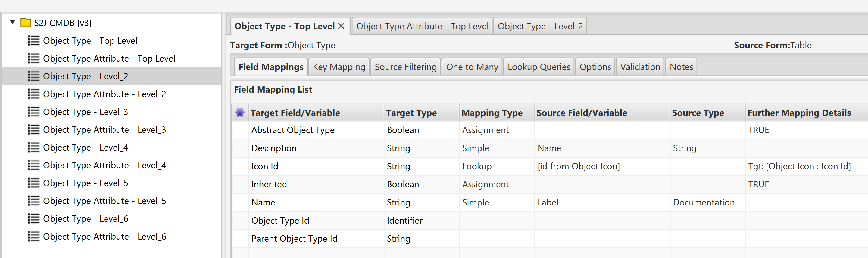
Task: Open the Validation tab
Action: 640,67
